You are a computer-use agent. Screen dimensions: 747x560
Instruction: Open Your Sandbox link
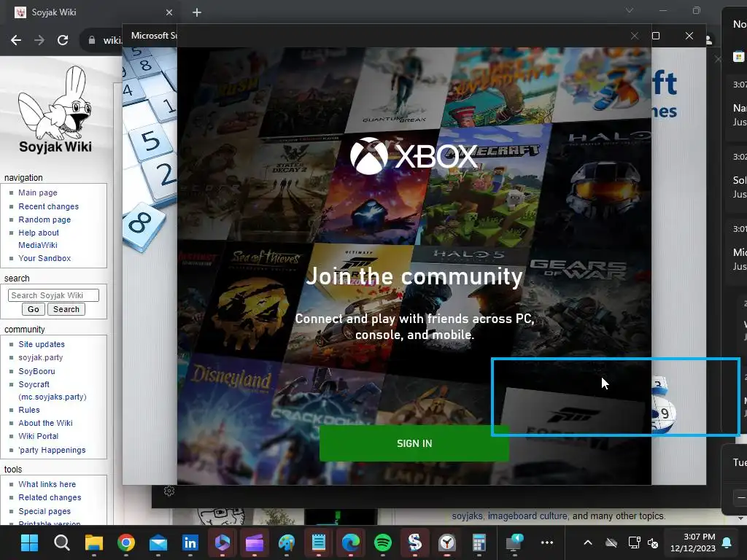pos(44,258)
